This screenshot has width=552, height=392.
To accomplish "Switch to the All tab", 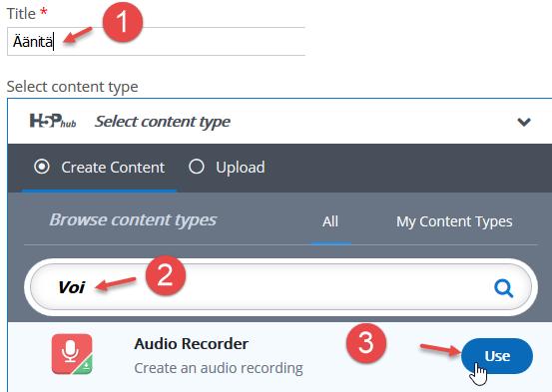I will tap(330, 221).
